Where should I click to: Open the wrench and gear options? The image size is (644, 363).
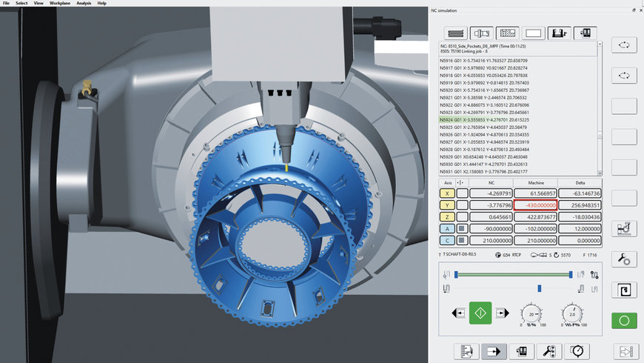pos(624,259)
